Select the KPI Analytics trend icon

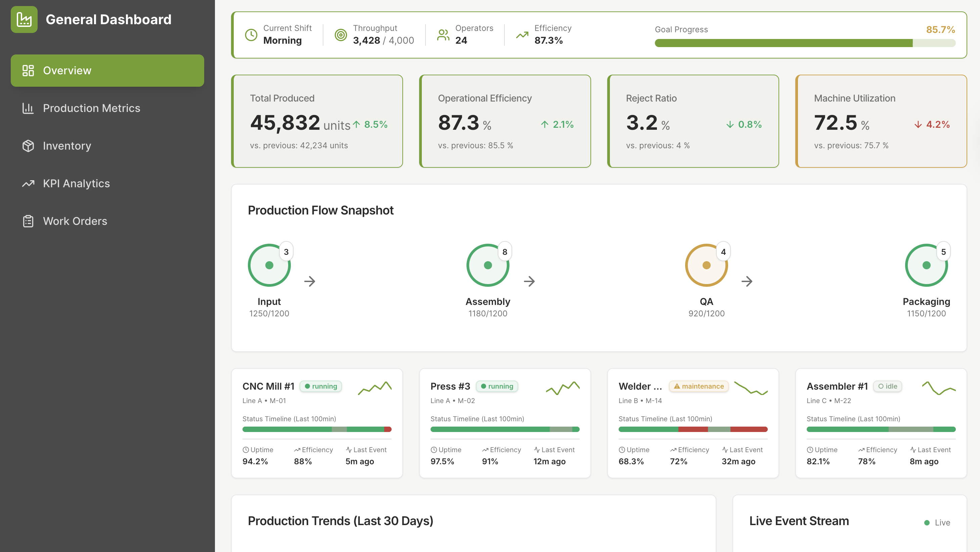(28, 184)
